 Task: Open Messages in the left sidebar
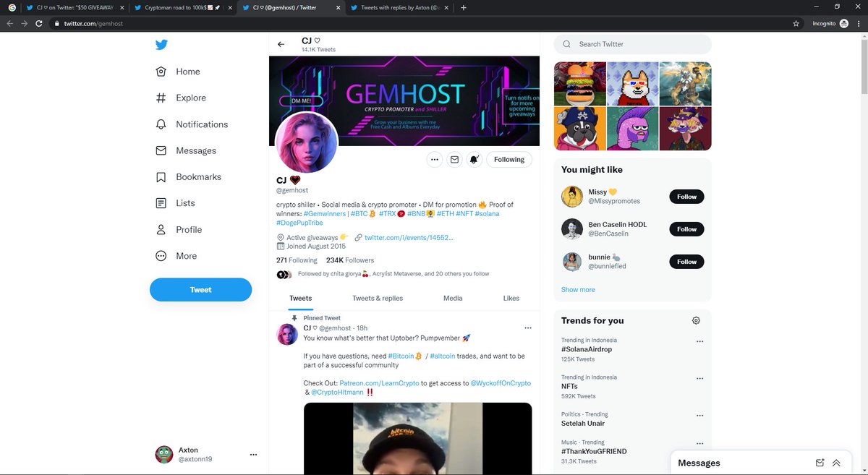186,150
